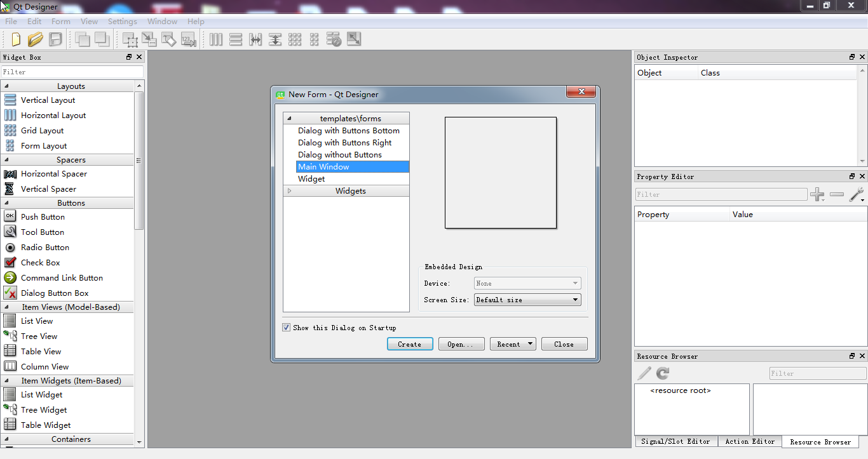Open the Settings menu
The image size is (868, 459).
tap(122, 21)
